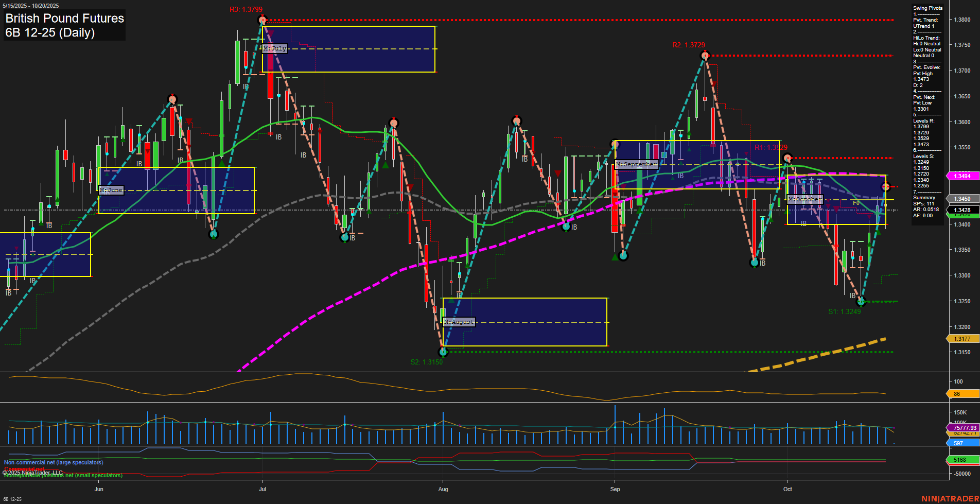The width and height of the screenshot is (980, 504).
Task: Open the M:August monthly zone label
Action: coord(459,321)
